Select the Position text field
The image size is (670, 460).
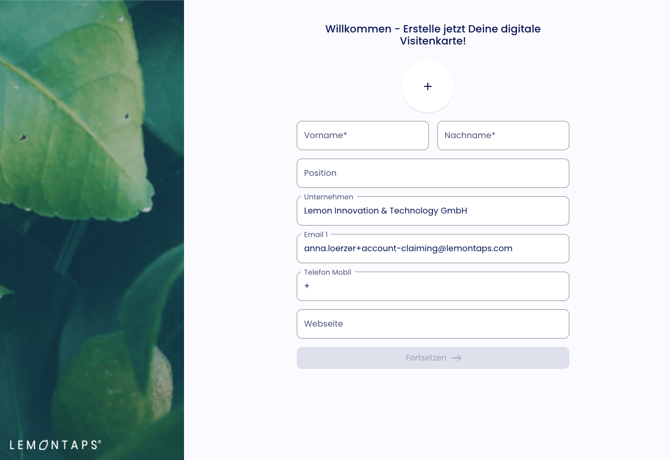point(433,173)
